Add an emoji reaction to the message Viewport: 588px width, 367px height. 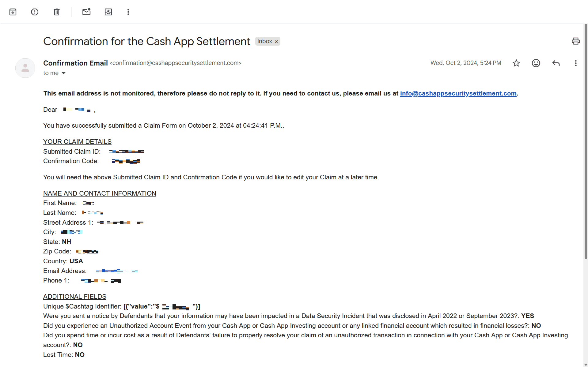point(536,63)
